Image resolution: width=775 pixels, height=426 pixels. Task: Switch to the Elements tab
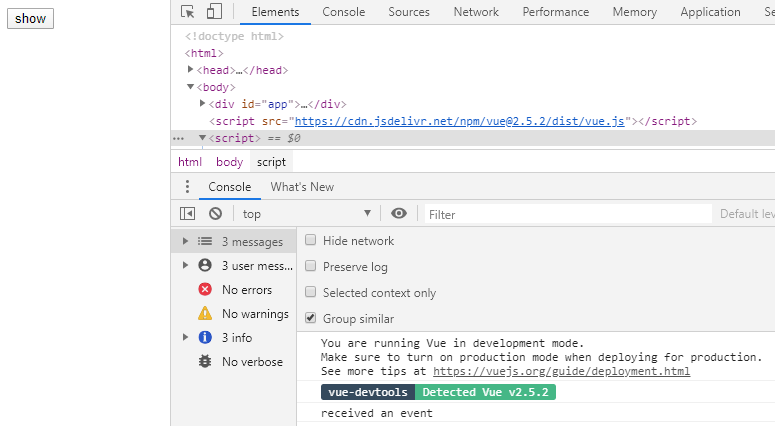(x=275, y=12)
